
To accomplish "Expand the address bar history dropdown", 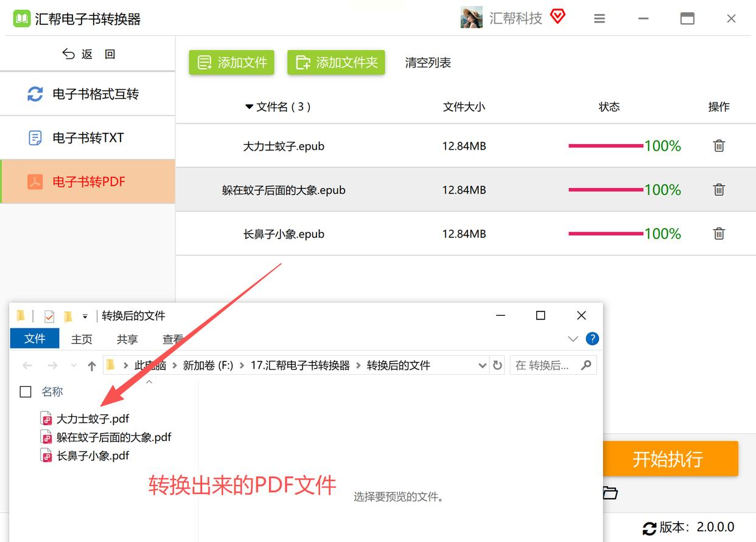I will tap(482, 366).
